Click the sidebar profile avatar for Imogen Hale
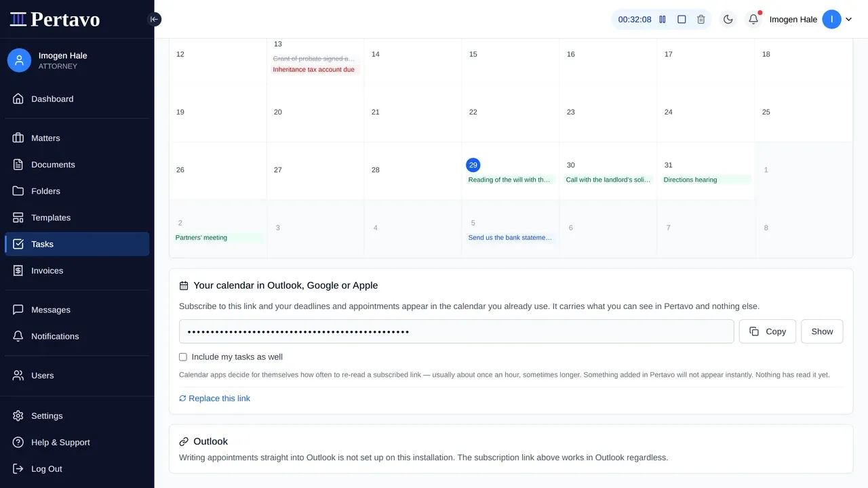868x488 pixels. (x=19, y=60)
